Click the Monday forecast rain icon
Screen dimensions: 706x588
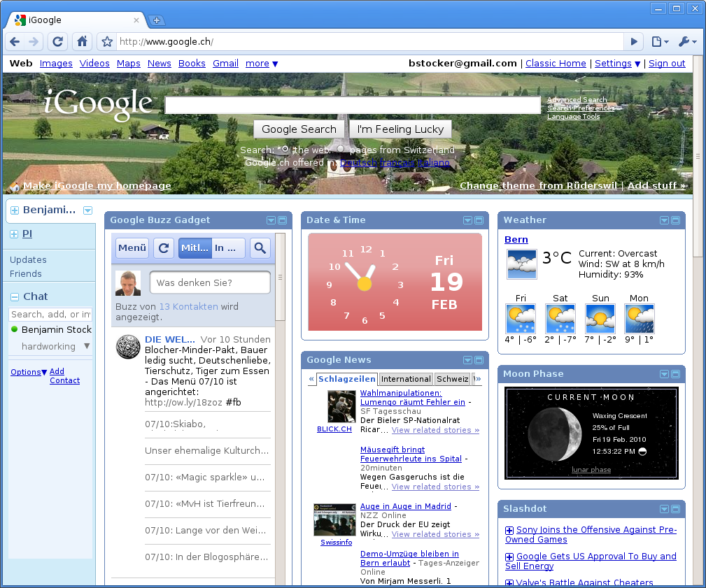(640, 319)
